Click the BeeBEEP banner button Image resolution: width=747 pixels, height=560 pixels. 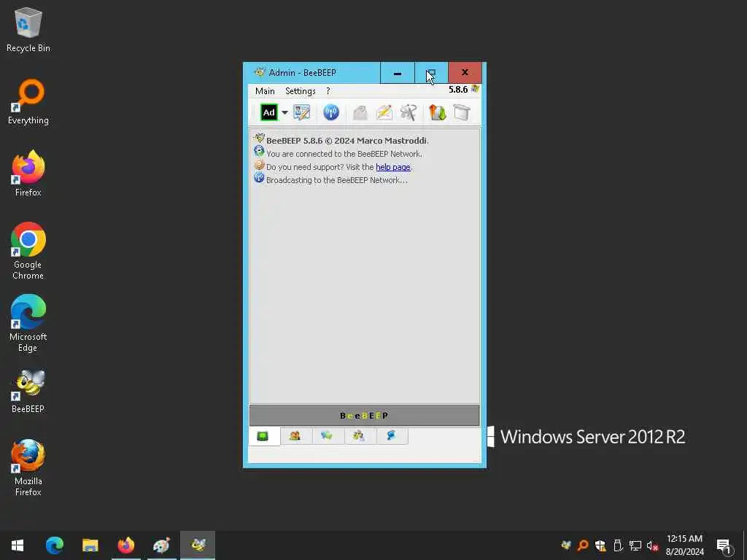pyautogui.click(x=365, y=415)
